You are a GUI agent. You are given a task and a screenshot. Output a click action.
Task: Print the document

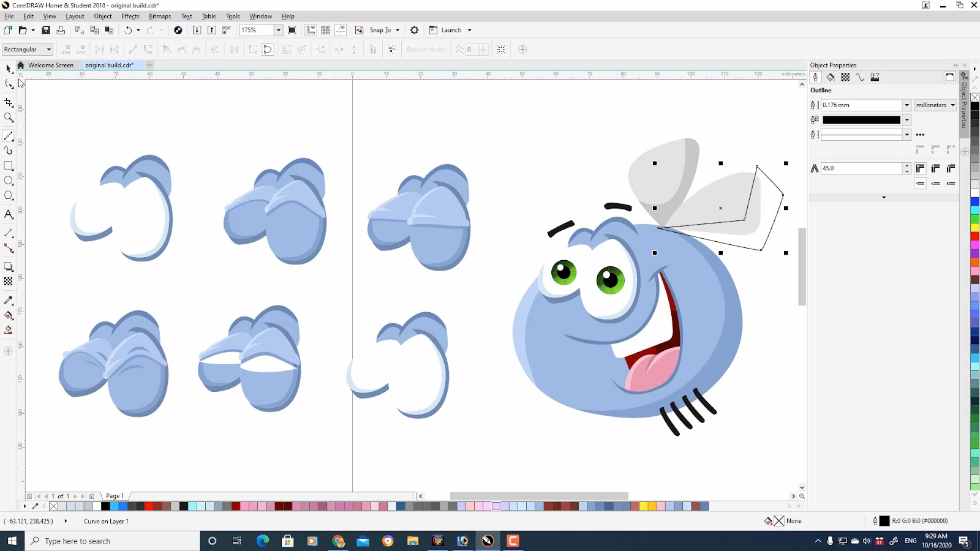[x=61, y=30]
